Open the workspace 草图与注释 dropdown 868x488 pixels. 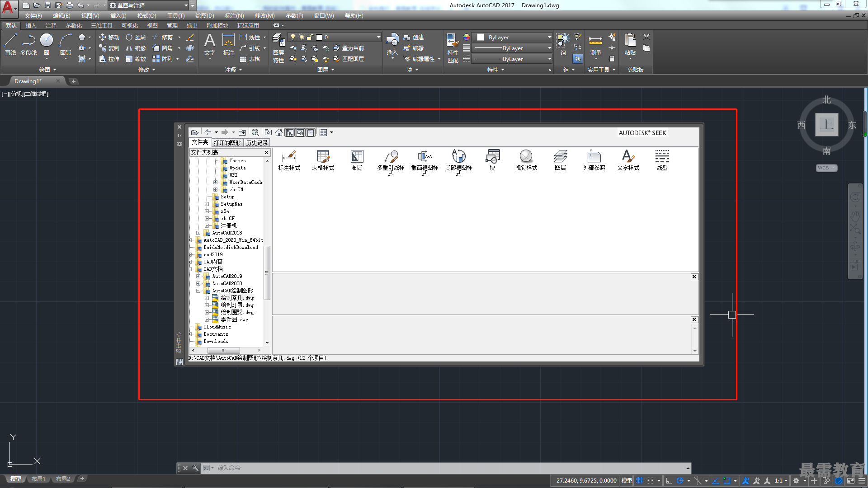(x=149, y=5)
